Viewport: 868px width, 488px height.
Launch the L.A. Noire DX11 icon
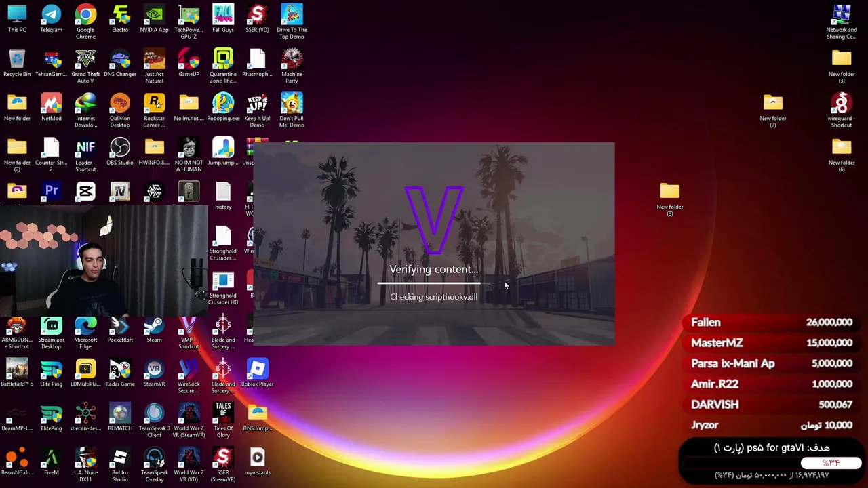click(85, 464)
